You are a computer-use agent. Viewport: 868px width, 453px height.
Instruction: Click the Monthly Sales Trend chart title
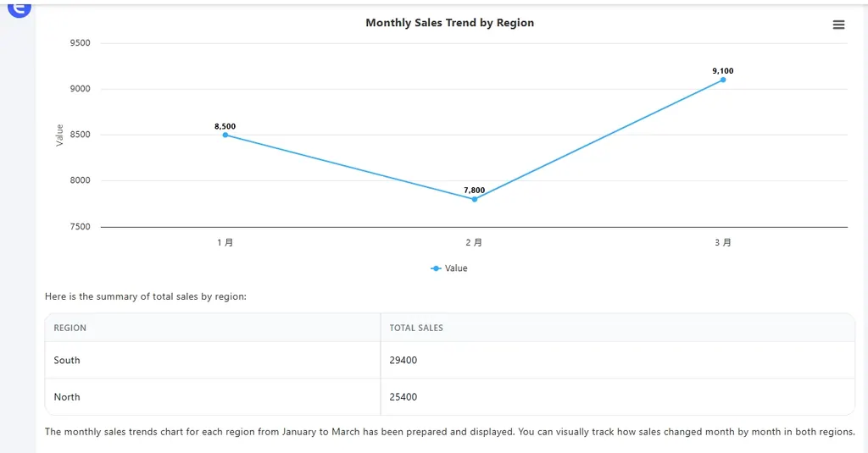pyautogui.click(x=449, y=23)
